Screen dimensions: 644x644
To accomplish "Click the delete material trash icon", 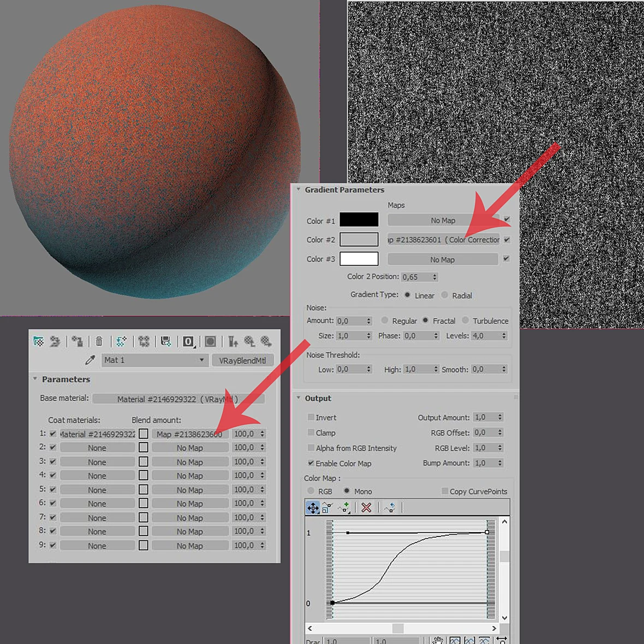I will [x=99, y=341].
